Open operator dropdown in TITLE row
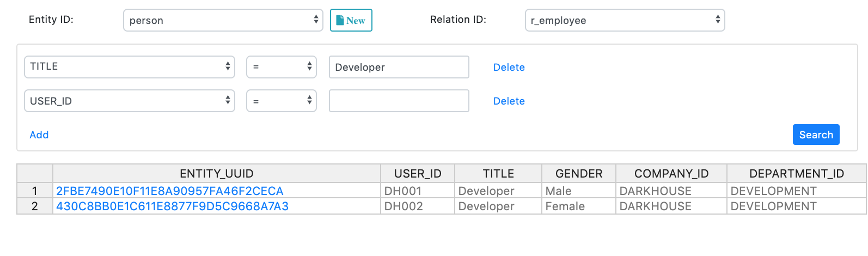The image size is (868, 256). 281,66
